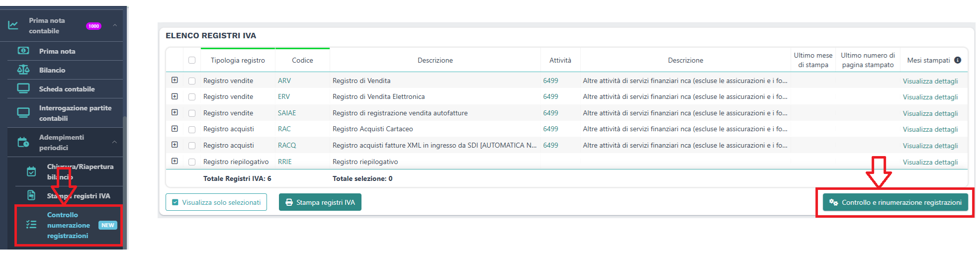Click the Adempimenti periodici calendar icon

tap(23, 142)
